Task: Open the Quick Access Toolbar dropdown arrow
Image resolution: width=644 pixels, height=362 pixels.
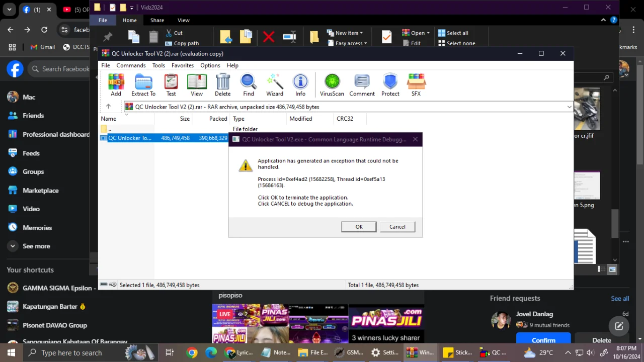Action: pos(132,8)
